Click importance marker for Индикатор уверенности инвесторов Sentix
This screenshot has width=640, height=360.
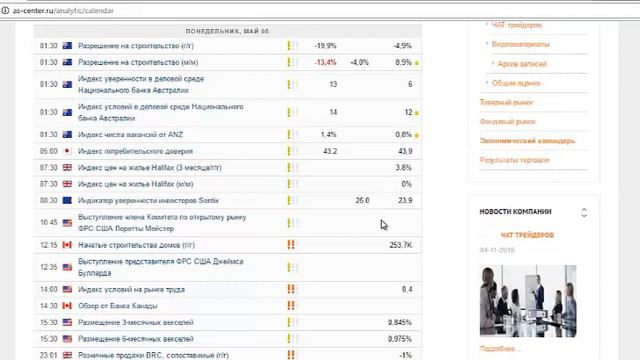293,200
